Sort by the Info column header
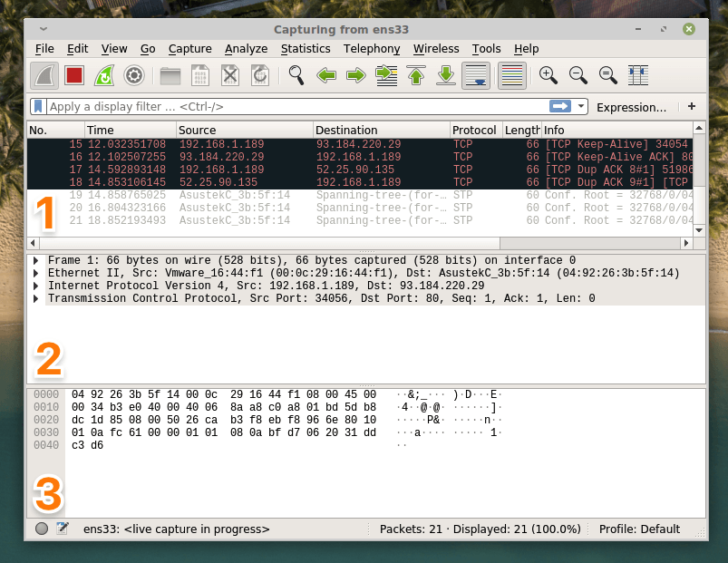The width and height of the screenshot is (728, 563). tap(617, 130)
